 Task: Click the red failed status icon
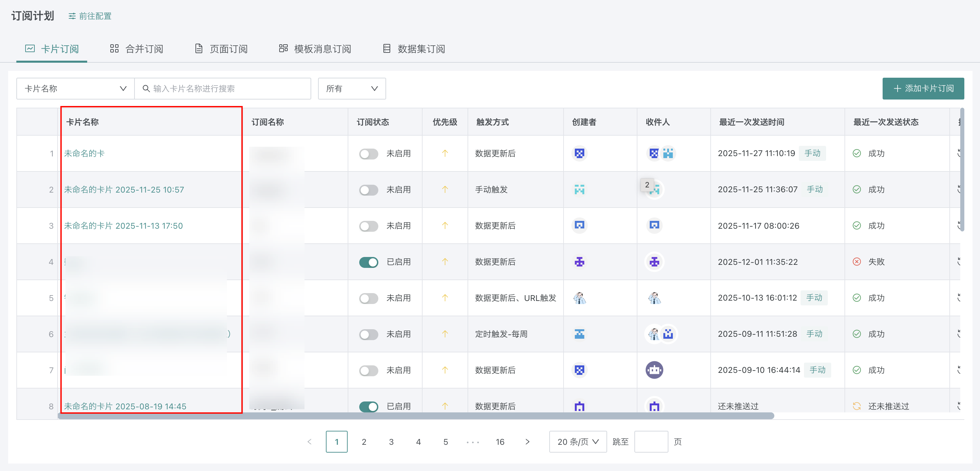pyautogui.click(x=856, y=262)
